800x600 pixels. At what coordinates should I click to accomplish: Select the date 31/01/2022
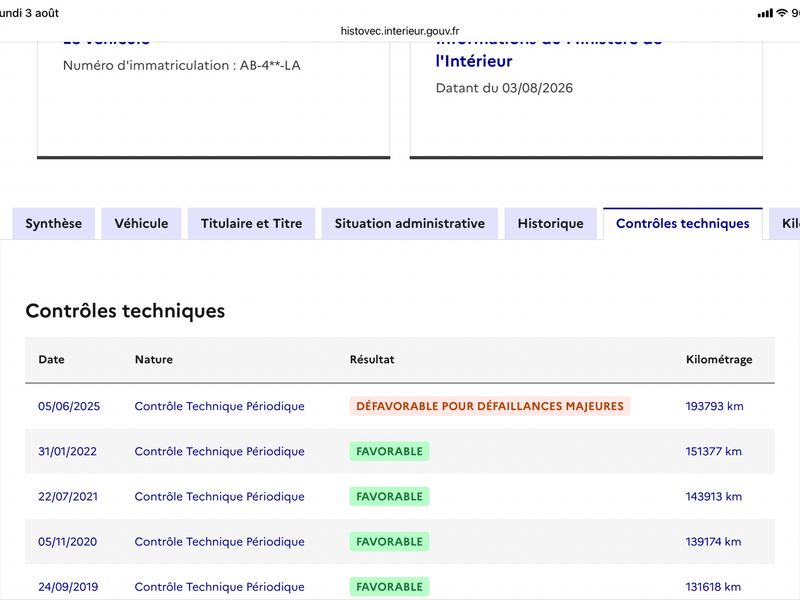pyautogui.click(x=67, y=452)
